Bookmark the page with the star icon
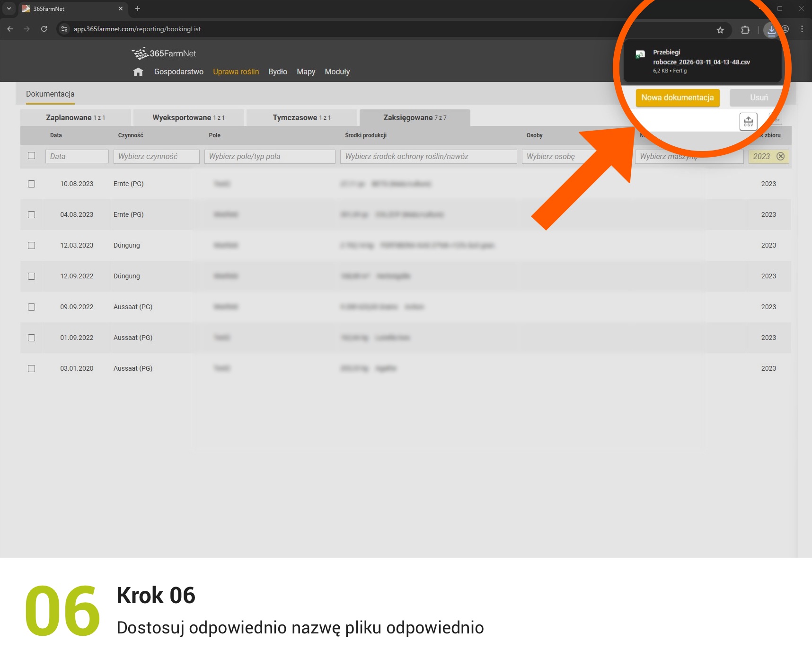Image resolution: width=812 pixels, height=659 pixels. click(x=720, y=29)
